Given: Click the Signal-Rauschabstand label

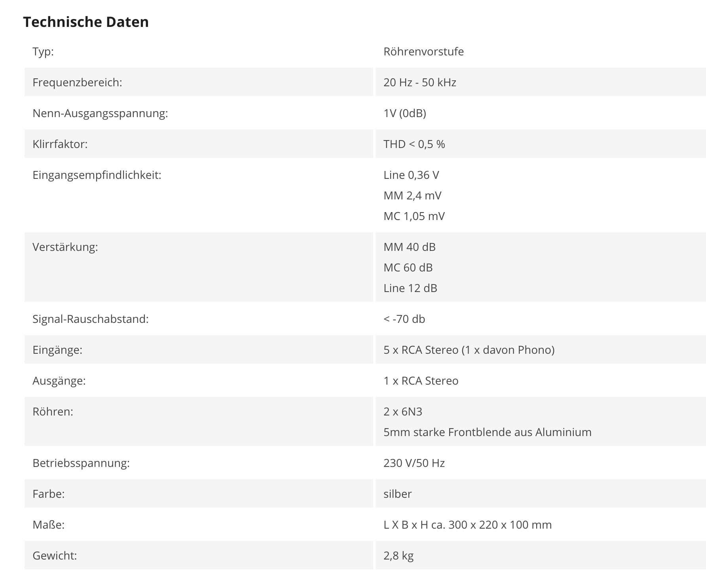Looking at the screenshot, I should coord(91,319).
